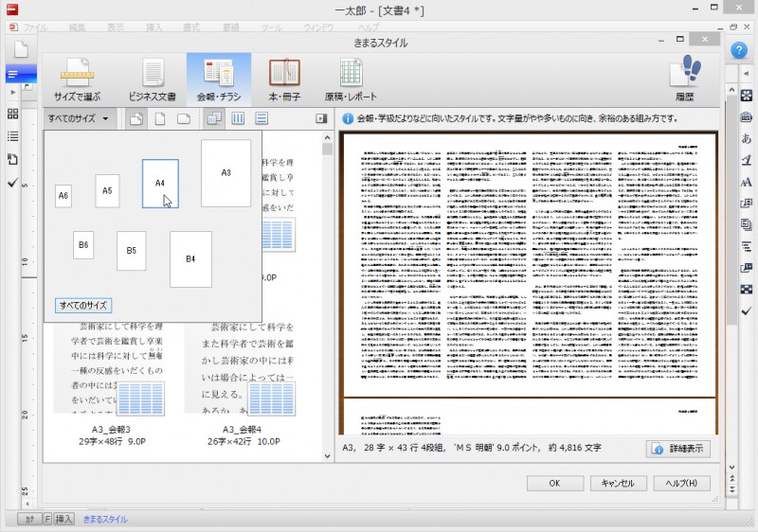Open the 書式 menu

point(191,27)
